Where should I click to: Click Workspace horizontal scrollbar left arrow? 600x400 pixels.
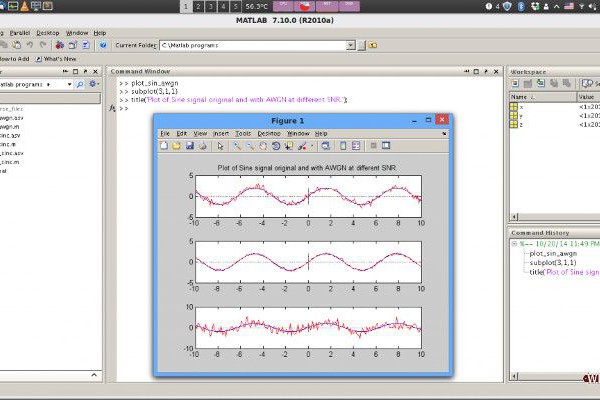click(515, 217)
